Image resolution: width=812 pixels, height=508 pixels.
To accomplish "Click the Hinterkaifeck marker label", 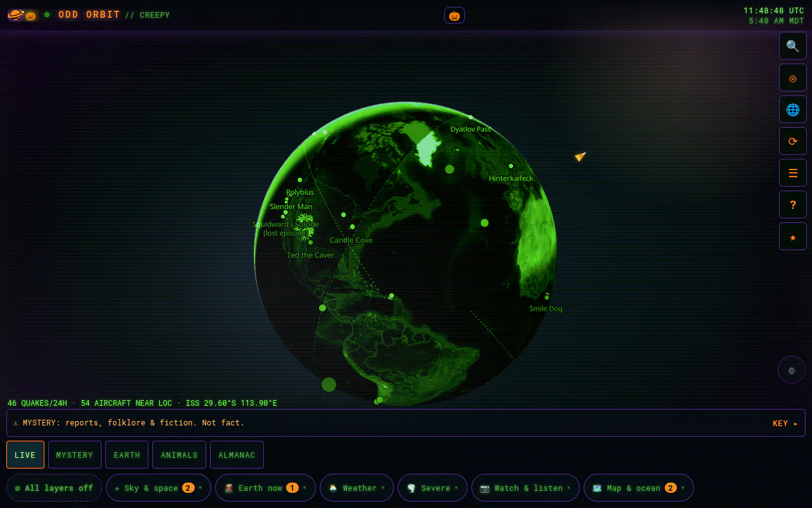I will pyautogui.click(x=511, y=178).
